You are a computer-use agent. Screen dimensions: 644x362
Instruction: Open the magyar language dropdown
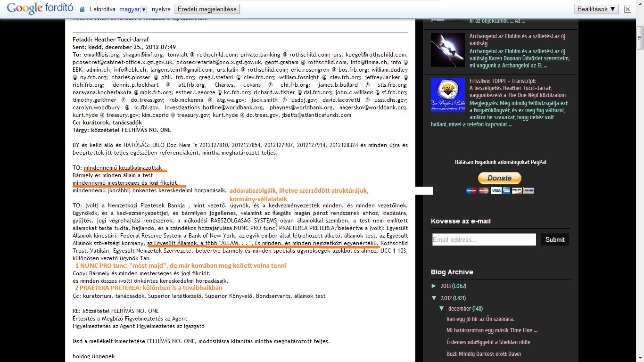click(x=133, y=9)
